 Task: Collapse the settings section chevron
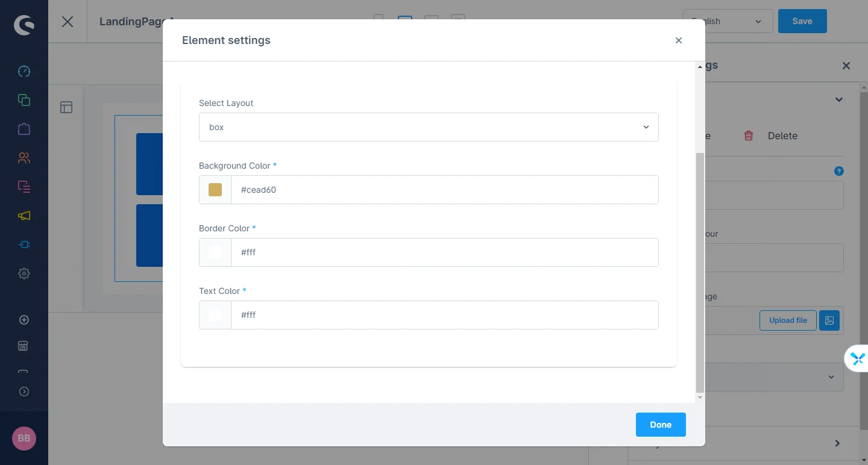pos(839,99)
